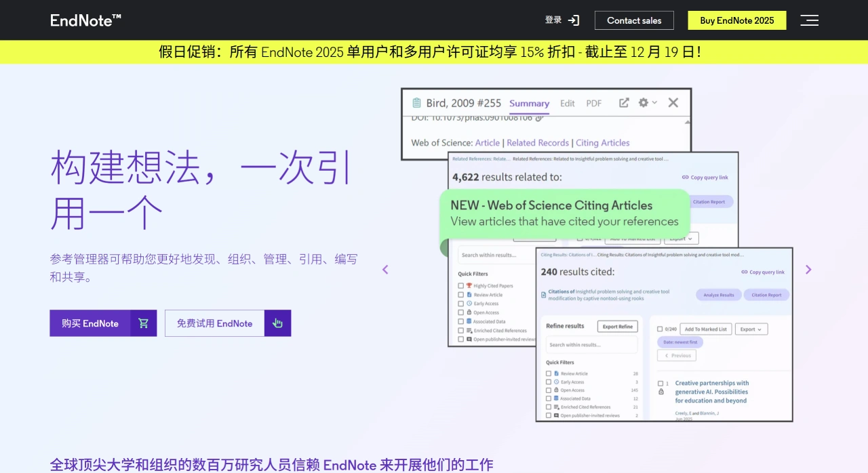
Task: Open the Export dropdown
Action: point(751,329)
